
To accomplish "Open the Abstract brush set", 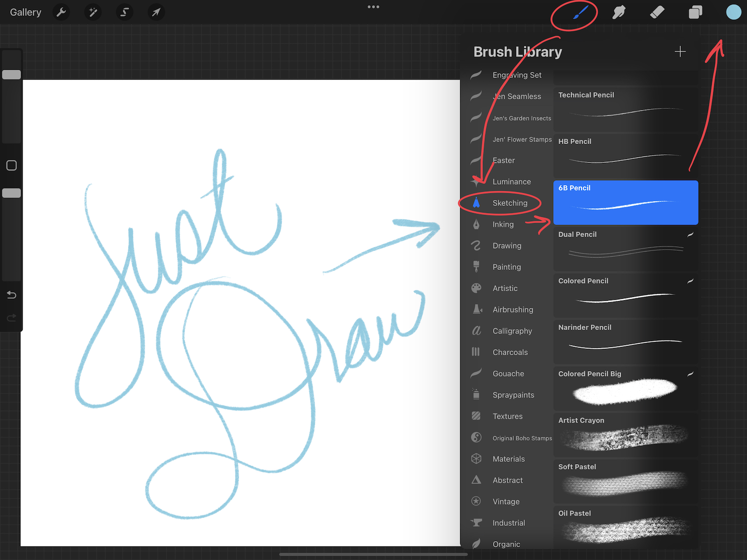I will click(x=507, y=480).
